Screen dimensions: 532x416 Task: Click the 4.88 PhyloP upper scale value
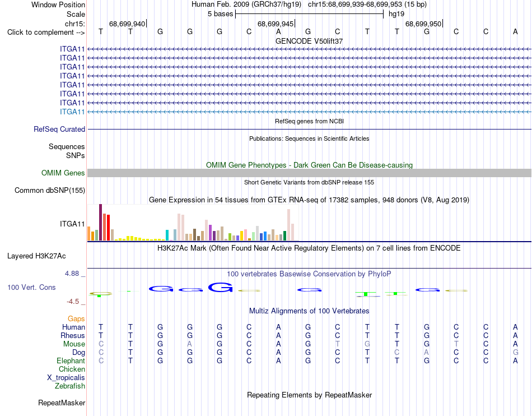click(x=72, y=274)
